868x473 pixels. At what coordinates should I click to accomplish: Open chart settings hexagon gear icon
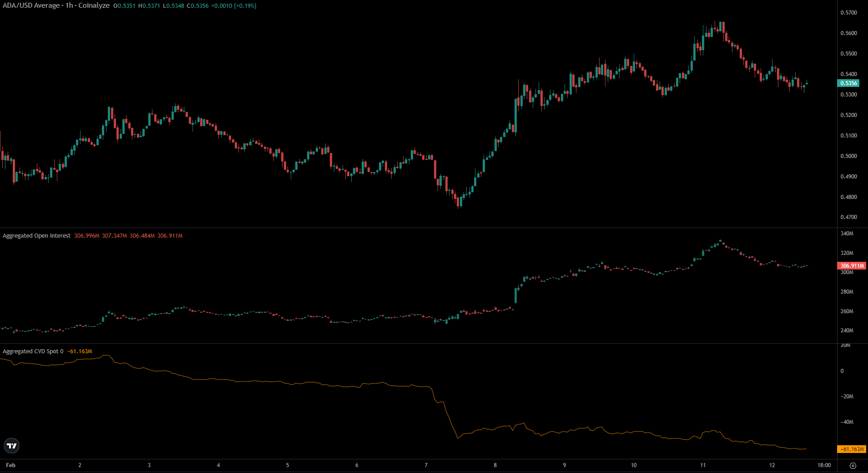point(853,465)
